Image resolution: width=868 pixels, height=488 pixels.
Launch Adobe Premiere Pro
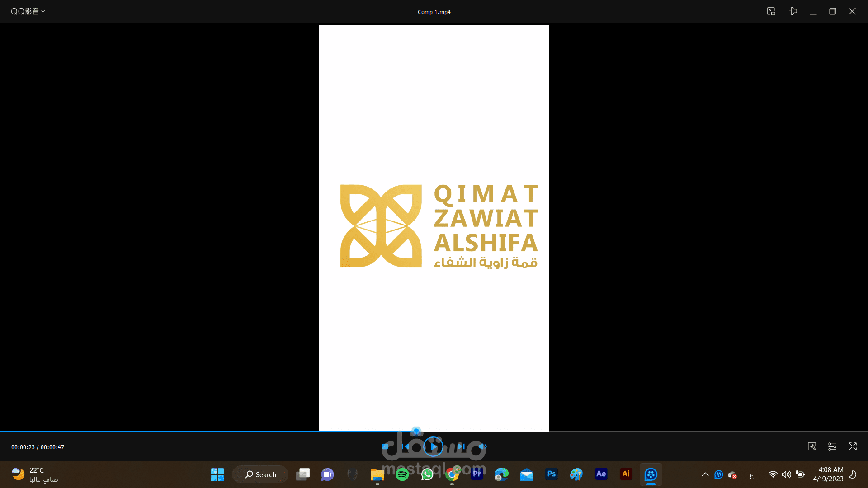(477, 474)
